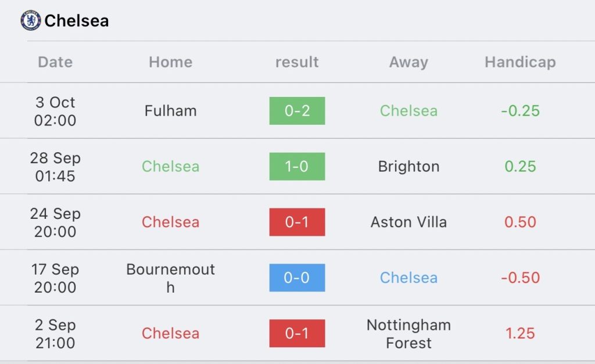Open the 0-2 Fulham vs Chelsea result

(x=297, y=111)
